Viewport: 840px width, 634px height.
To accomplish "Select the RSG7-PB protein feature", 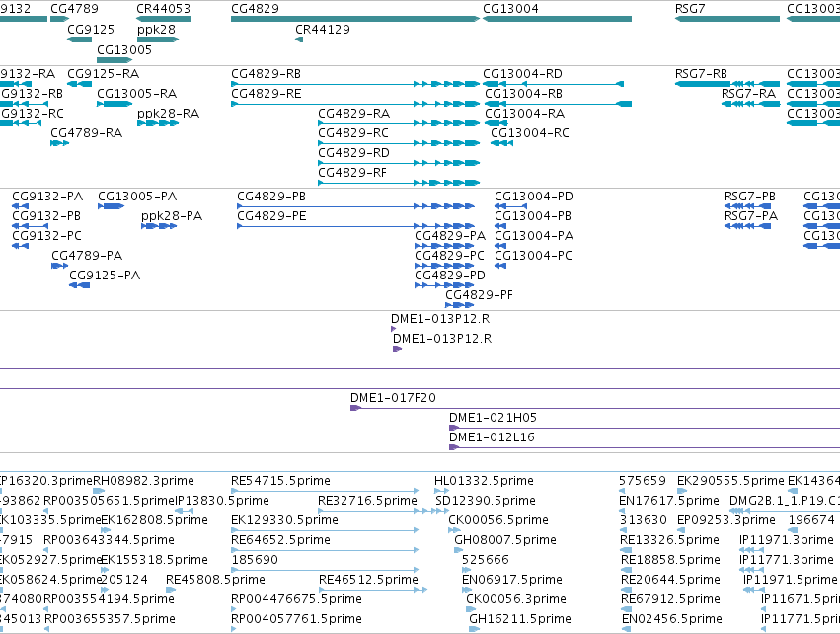I will pos(748,206).
